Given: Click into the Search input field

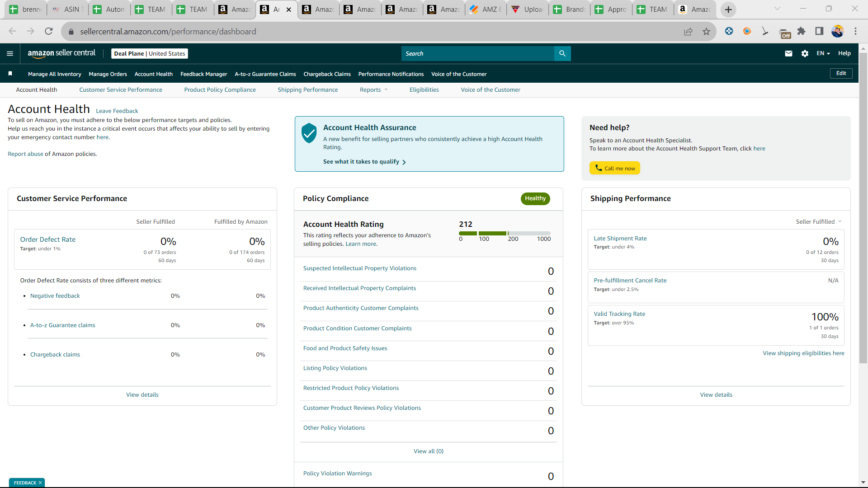Looking at the screenshot, I should click(x=478, y=53).
